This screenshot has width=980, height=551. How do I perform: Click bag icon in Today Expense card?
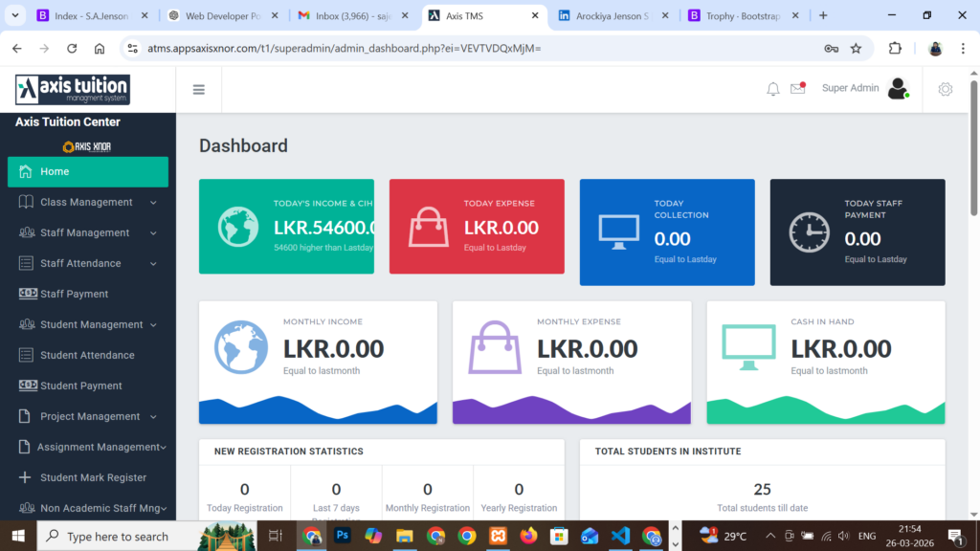click(x=428, y=227)
